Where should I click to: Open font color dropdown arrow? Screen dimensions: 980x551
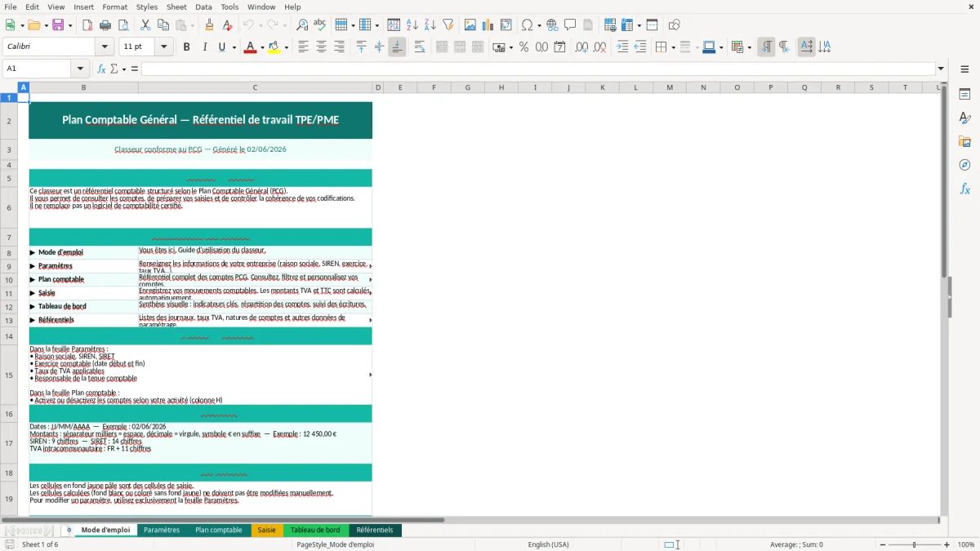261,47
